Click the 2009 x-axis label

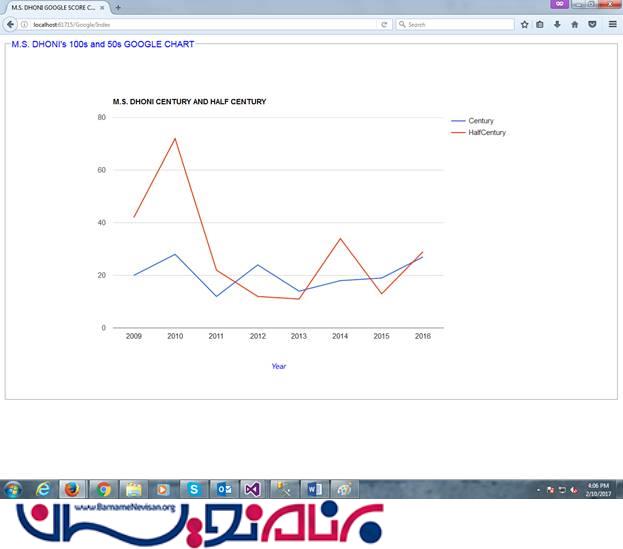(134, 336)
